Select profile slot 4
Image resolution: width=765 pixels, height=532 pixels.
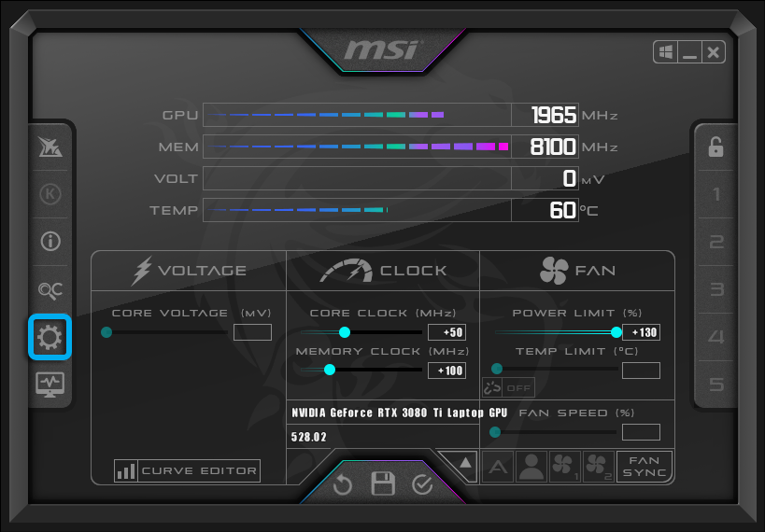[715, 337]
